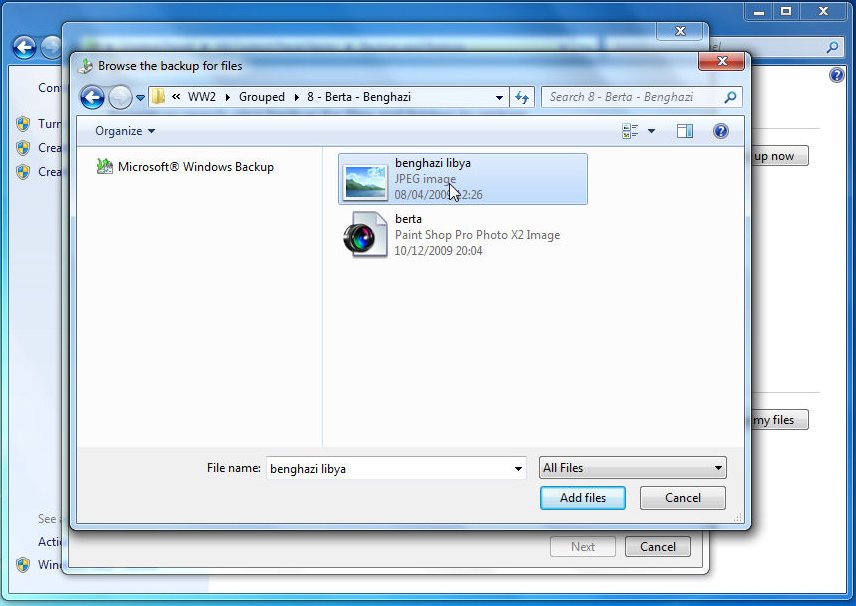
Task: Open the Organize menu
Action: point(125,131)
